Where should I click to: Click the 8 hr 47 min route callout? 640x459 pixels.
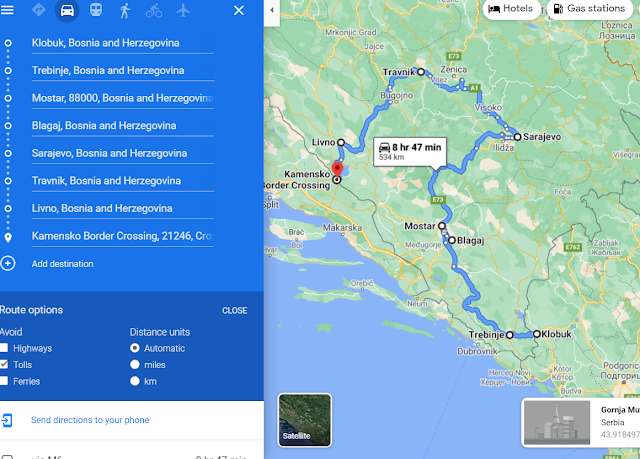click(x=410, y=151)
